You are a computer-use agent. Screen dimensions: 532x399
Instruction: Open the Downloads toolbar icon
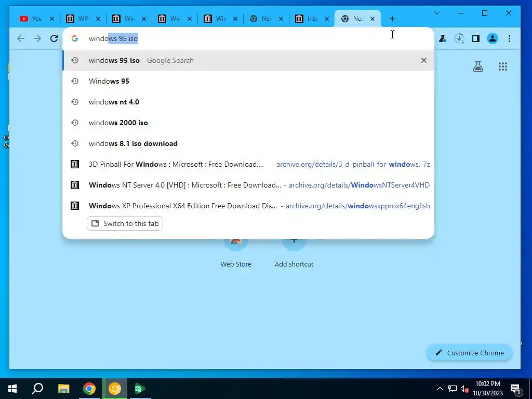pyautogui.click(x=459, y=38)
